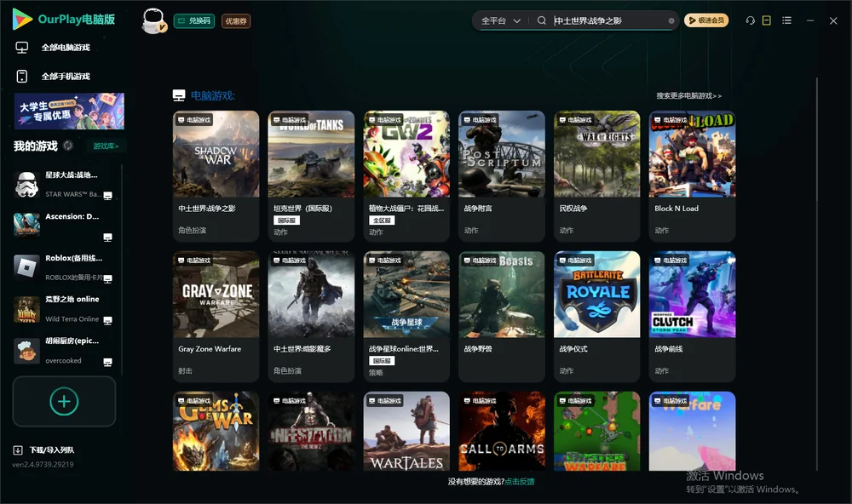Open the Wartales game cover

pyautogui.click(x=406, y=432)
